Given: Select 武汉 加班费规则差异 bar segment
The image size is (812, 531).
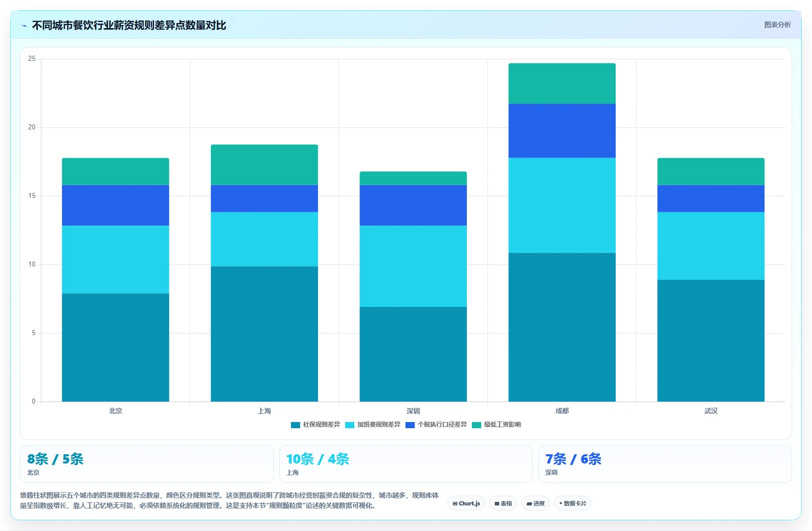Looking at the screenshot, I should pos(711,246).
